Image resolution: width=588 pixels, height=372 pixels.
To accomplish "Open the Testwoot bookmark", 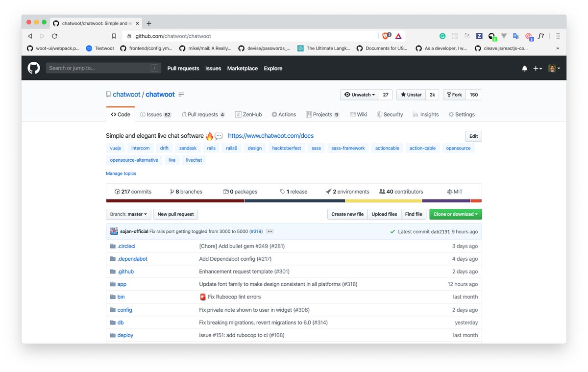I will [100, 49].
